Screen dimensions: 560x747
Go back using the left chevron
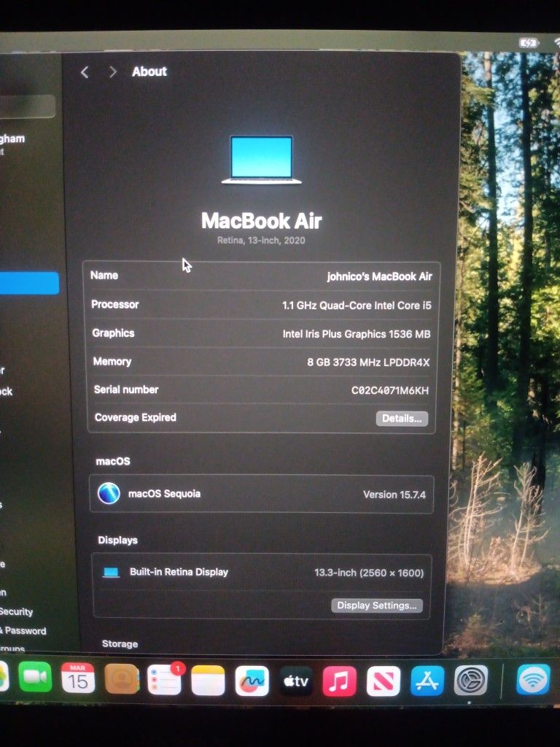tap(85, 71)
